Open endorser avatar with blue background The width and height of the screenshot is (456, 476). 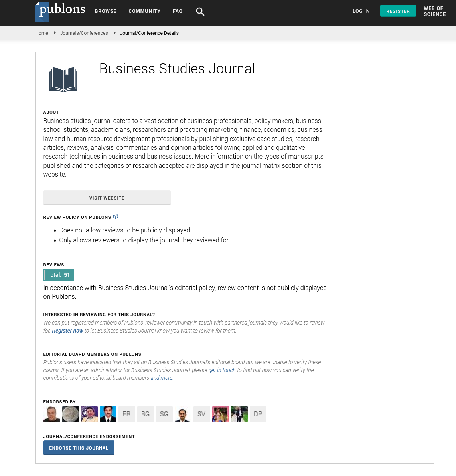(108, 414)
